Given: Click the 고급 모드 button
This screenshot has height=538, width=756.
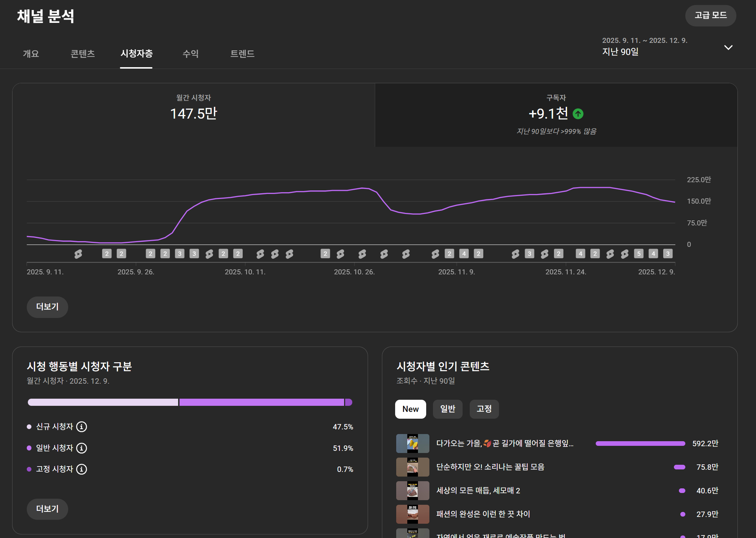Looking at the screenshot, I should tap(710, 15).
